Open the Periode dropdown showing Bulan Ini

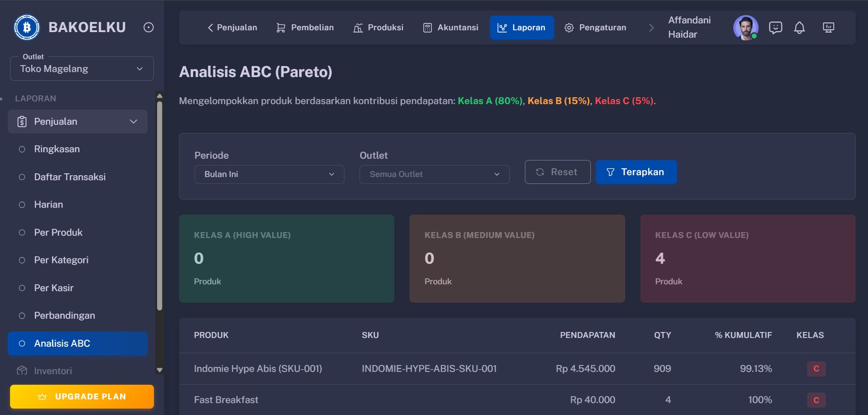(x=269, y=174)
